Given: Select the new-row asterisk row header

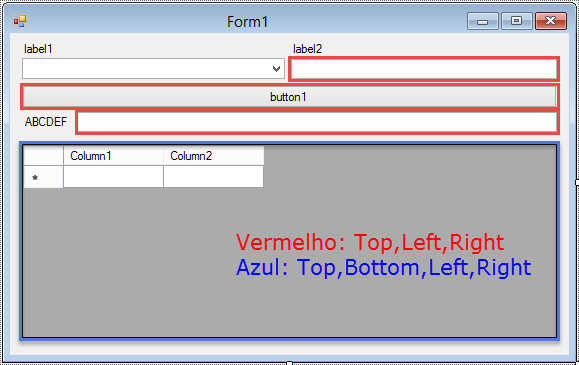Looking at the screenshot, I should (44, 177).
